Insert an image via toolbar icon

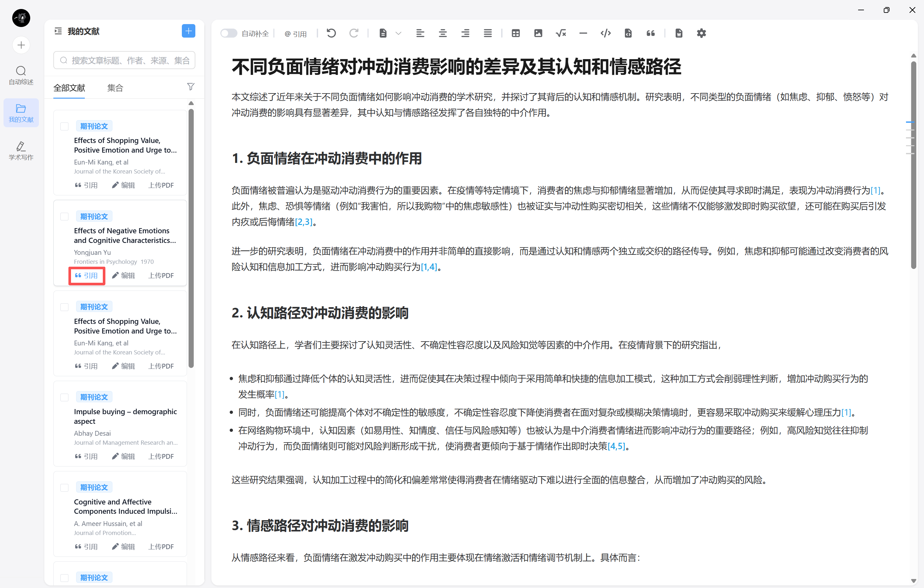(538, 33)
